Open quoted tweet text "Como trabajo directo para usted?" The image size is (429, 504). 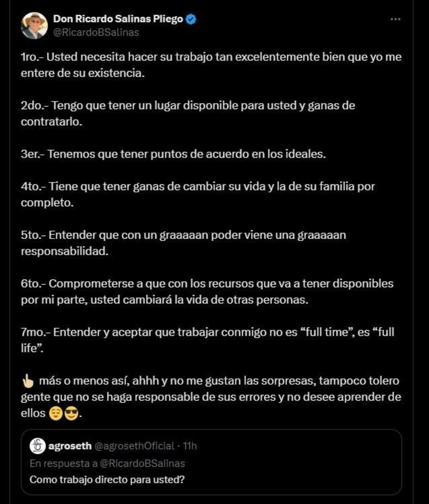click(x=107, y=480)
